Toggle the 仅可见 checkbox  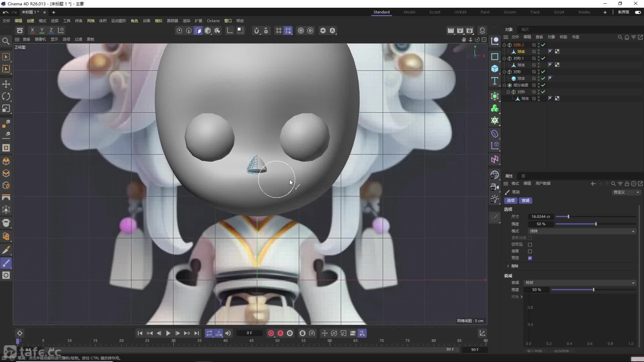tap(530, 245)
